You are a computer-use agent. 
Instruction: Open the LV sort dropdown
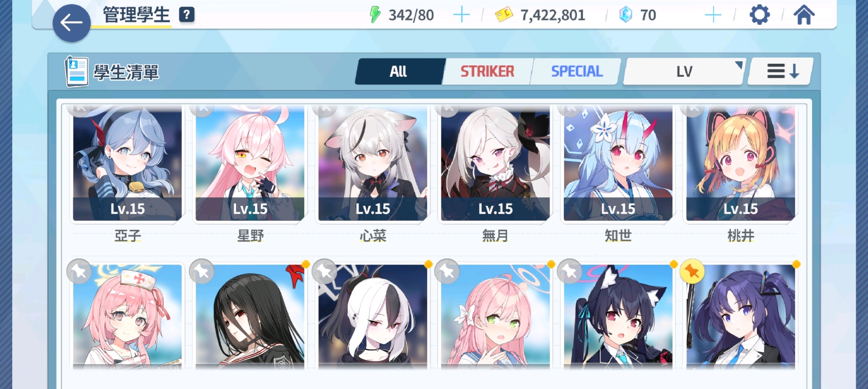(x=684, y=71)
